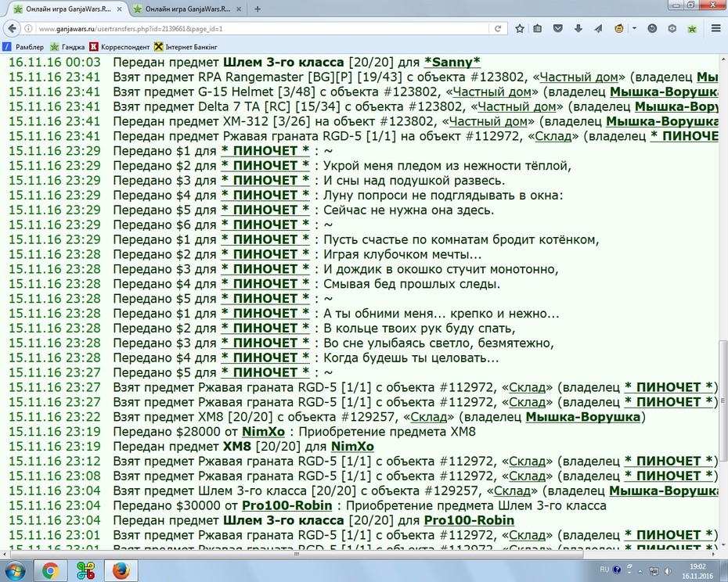Show bookmarks list icon in toolbar
The height and width of the screenshot is (582, 728).
click(x=538, y=29)
